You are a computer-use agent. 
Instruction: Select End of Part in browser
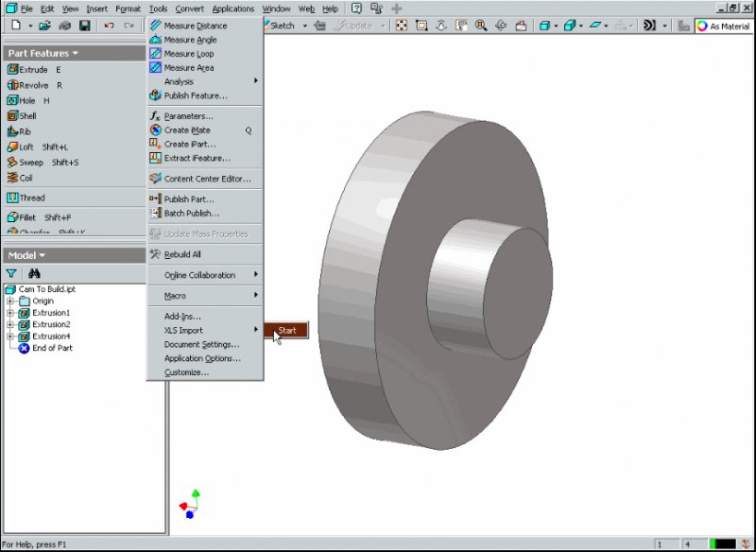(45, 348)
